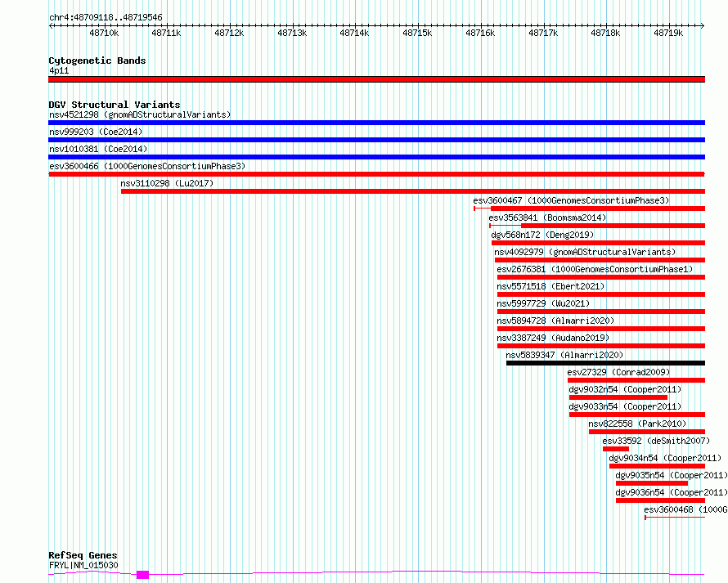Image resolution: width=728 pixels, height=583 pixels.
Task: Click the dgv9034n54 (Cooper2011) label
Action: click(665, 458)
